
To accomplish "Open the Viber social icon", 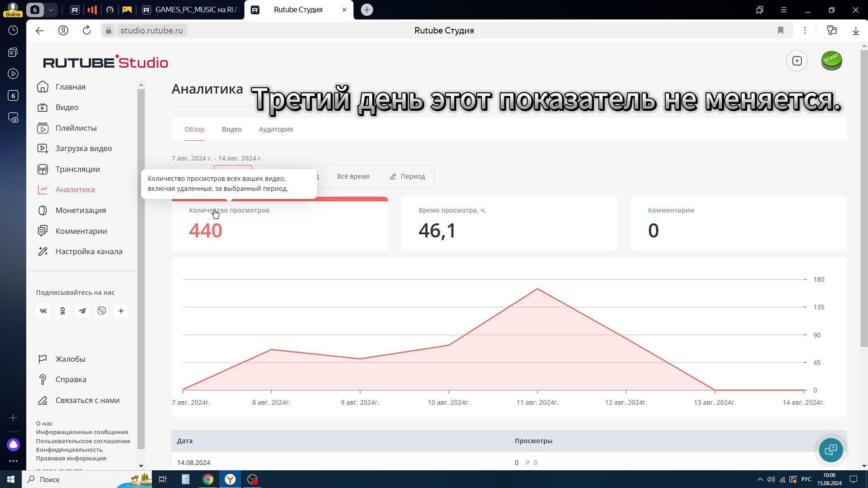I will click(x=101, y=311).
